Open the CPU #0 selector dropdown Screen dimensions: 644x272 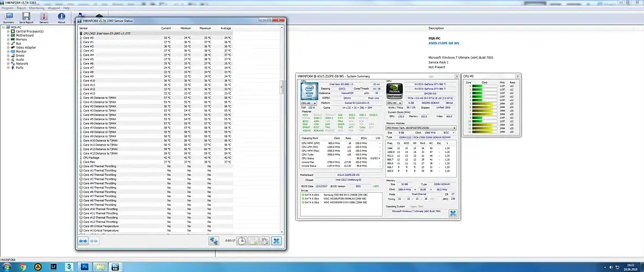click(309, 103)
